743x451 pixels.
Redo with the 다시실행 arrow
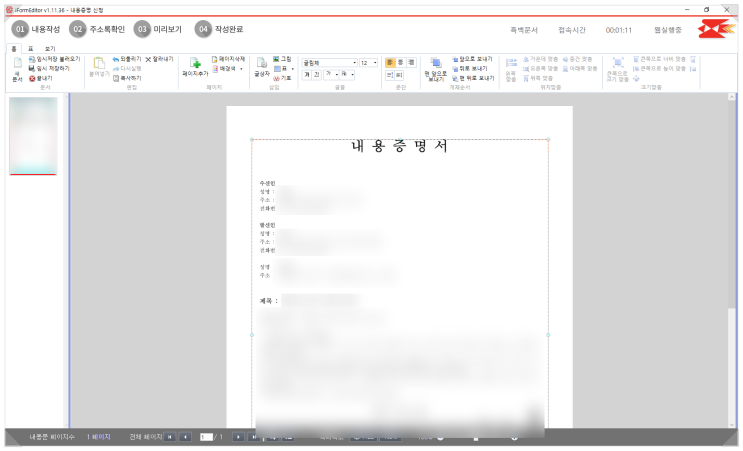(x=127, y=69)
